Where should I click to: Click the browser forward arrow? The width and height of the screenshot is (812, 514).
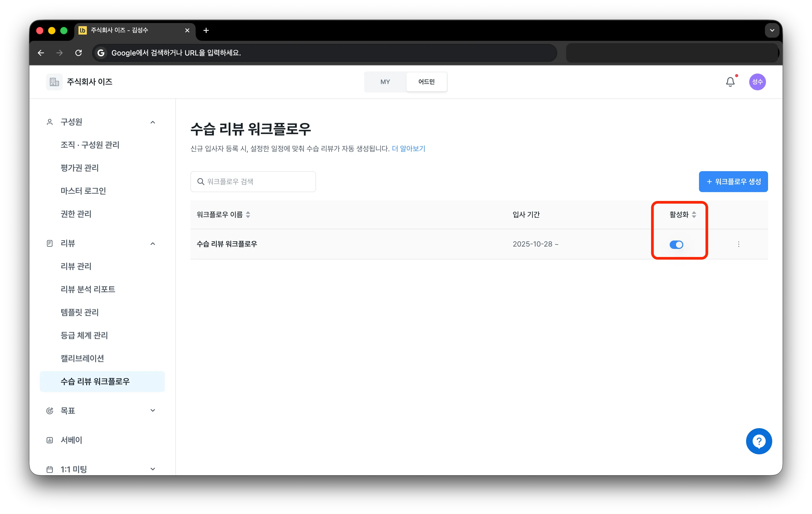coord(59,53)
